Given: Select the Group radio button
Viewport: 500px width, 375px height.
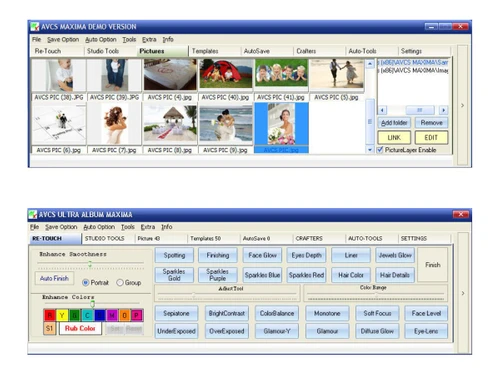Looking at the screenshot, I should 120,283.
